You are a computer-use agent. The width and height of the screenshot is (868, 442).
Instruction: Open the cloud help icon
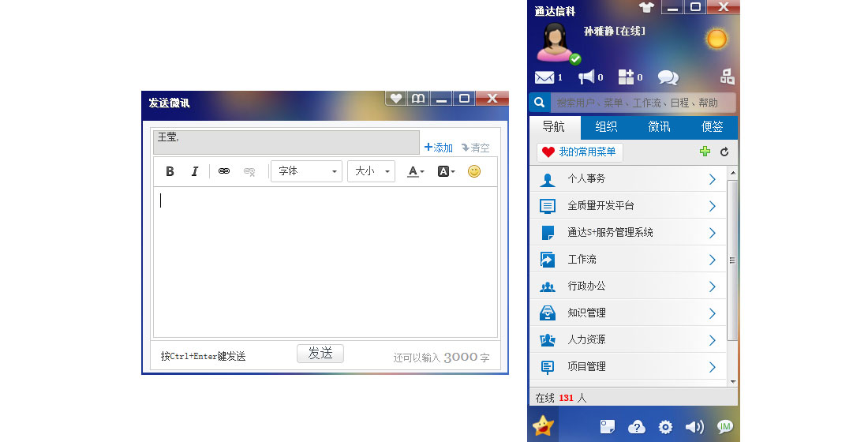(x=636, y=427)
